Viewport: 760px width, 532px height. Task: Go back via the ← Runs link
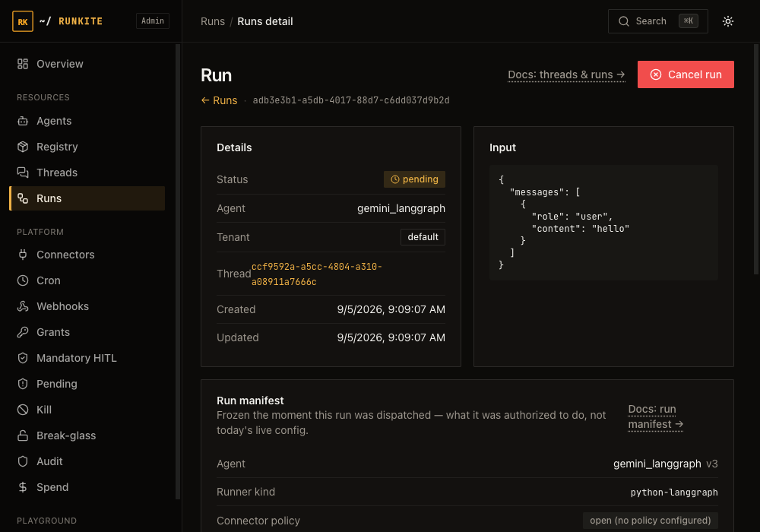[219, 100]
